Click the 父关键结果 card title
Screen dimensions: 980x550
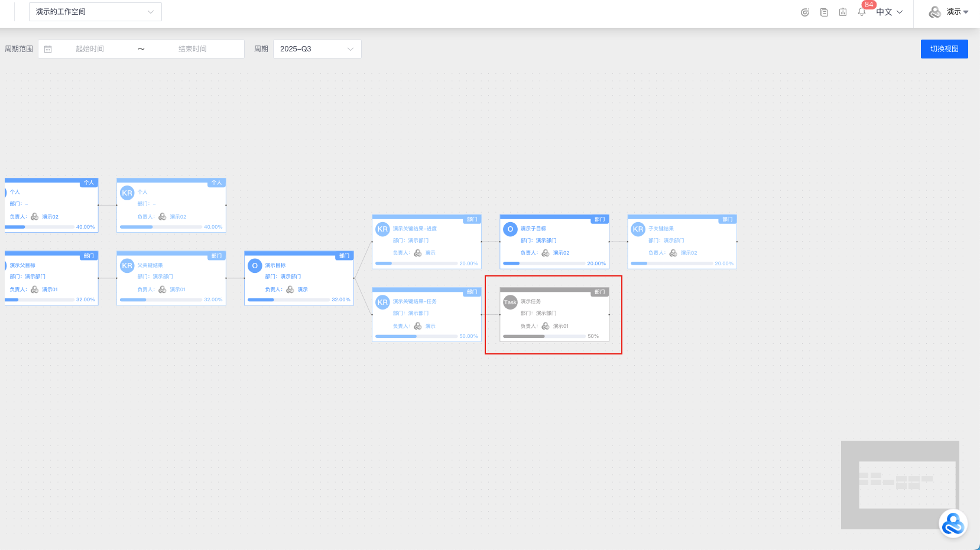point(150,265)
